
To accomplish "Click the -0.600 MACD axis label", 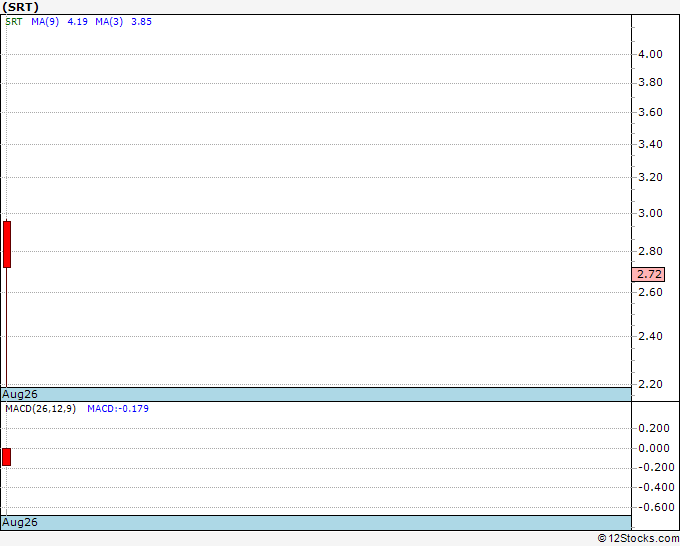I will (x=656, y=507).
